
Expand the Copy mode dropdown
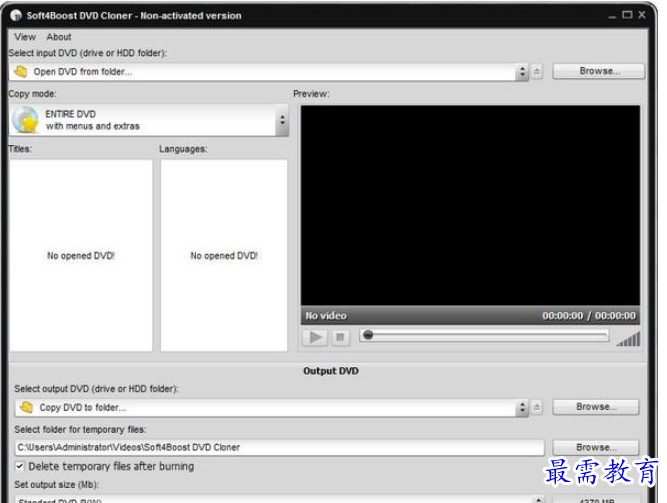click(x=282, y=120)
